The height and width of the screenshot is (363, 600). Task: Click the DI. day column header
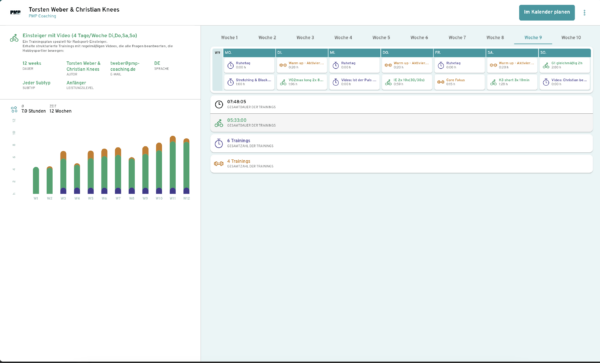click(302, 52)
